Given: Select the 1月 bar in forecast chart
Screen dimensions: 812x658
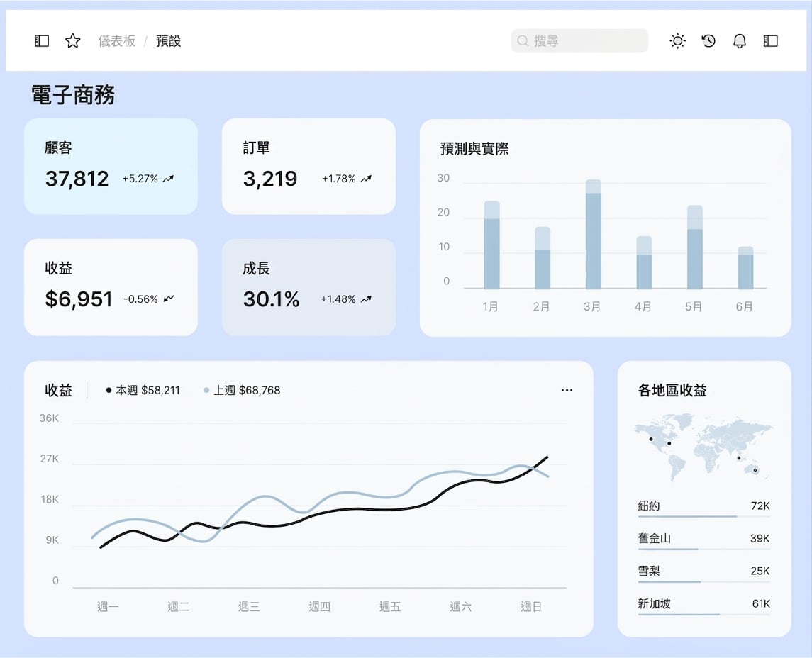Looking at the screenshot, I should 492,245.
